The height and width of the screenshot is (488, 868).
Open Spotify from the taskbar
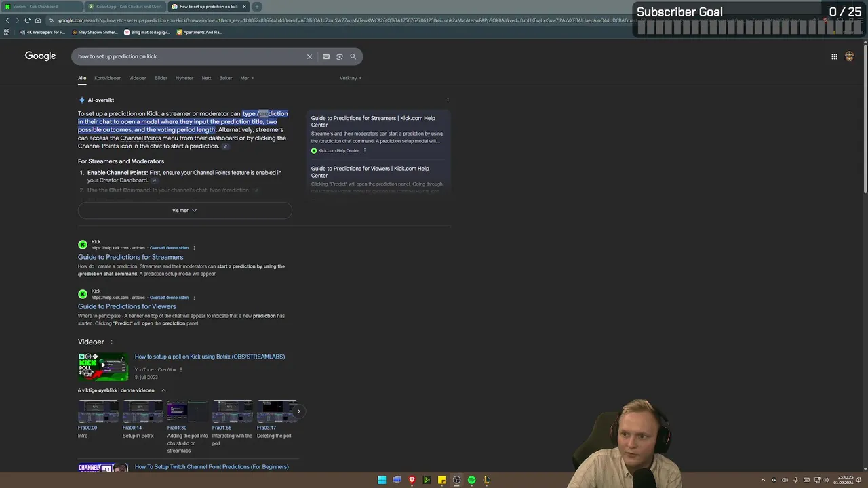click(x=471, y=480)
